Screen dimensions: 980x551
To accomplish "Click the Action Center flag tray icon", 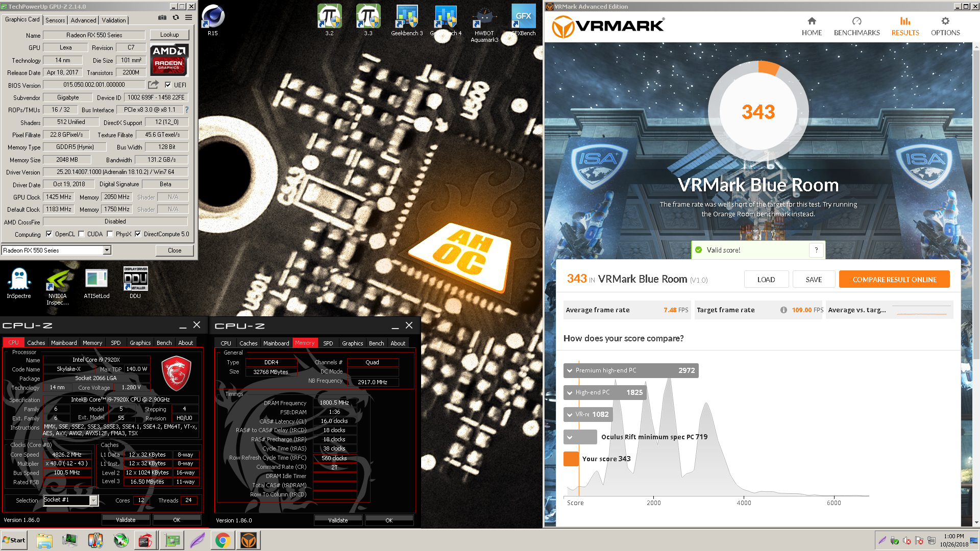I will [919, 541].
